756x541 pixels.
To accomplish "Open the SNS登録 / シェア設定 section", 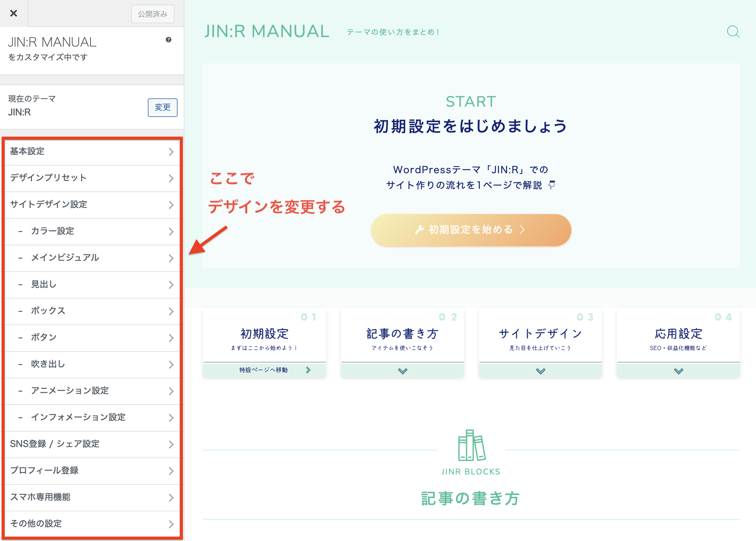I will [x=92, y=444].
